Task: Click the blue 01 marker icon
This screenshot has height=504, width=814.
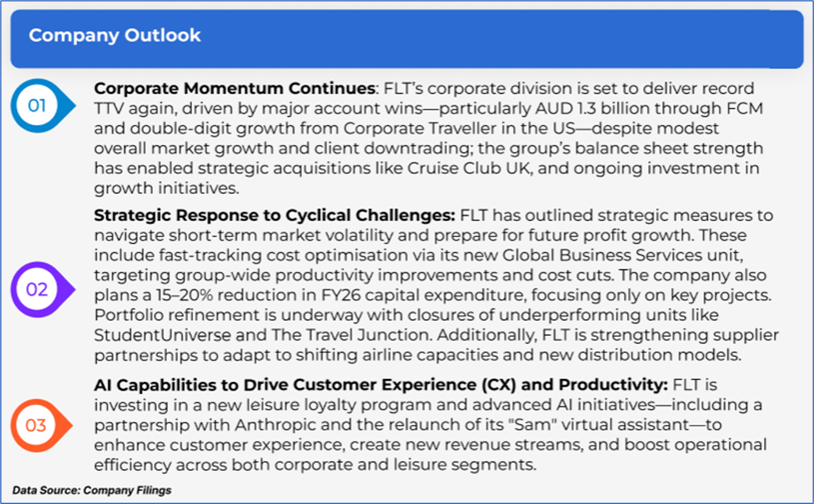Action: pyautogui.click(x=37, y=106)
